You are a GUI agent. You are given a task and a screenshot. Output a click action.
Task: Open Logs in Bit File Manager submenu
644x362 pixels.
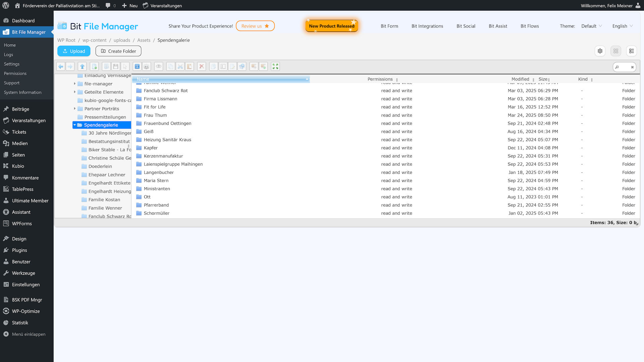point(8,55)
